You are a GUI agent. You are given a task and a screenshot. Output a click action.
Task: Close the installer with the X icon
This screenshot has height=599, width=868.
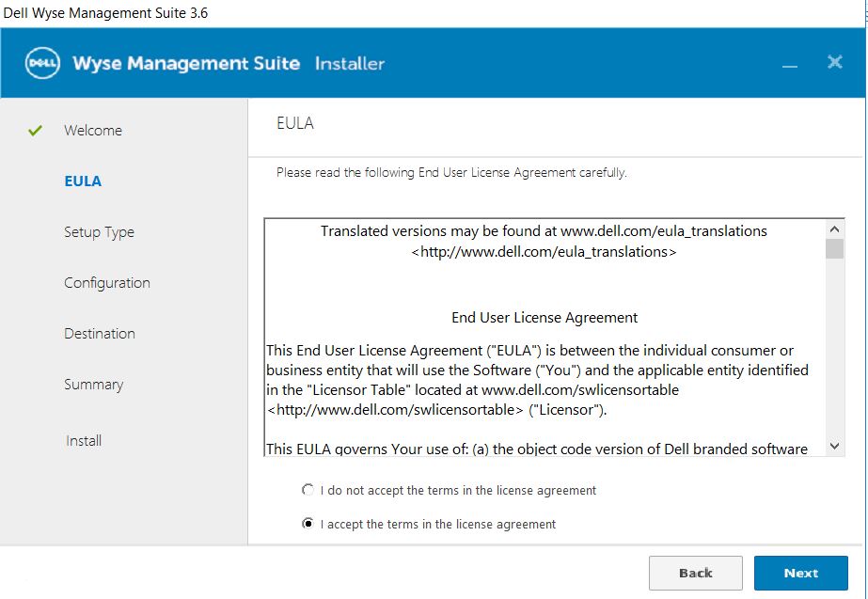pyautogui.click(x=834, y=63)
